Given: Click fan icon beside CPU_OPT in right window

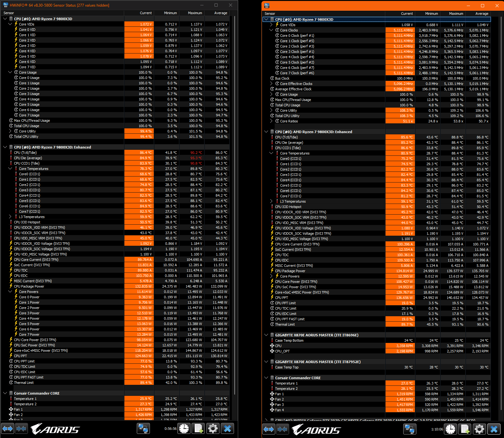Looking at the screenshot, I should coord(272,351).
